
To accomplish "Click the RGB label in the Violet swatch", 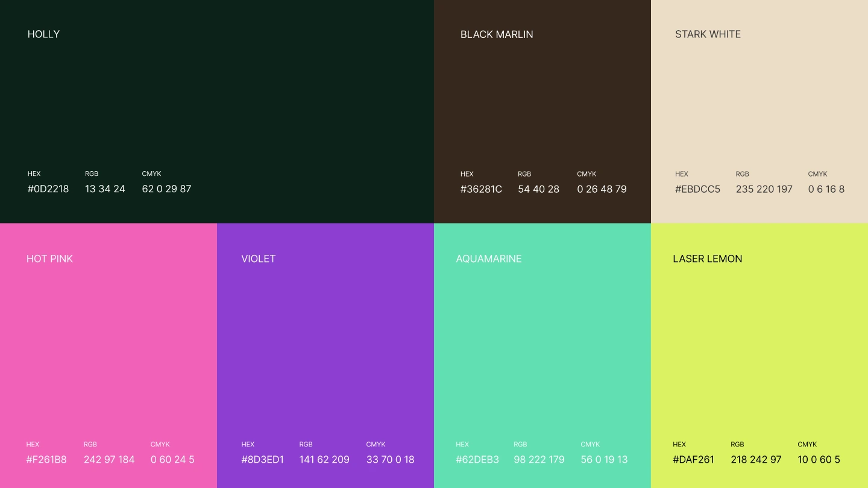I will tap(306, 445).
